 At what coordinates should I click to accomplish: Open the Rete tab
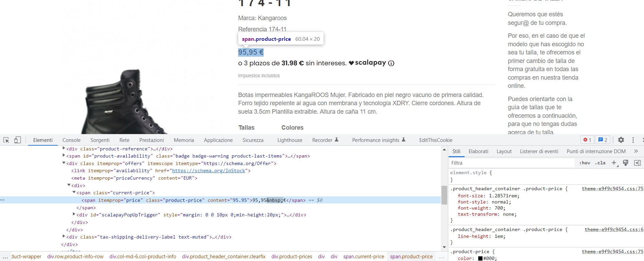124,140
